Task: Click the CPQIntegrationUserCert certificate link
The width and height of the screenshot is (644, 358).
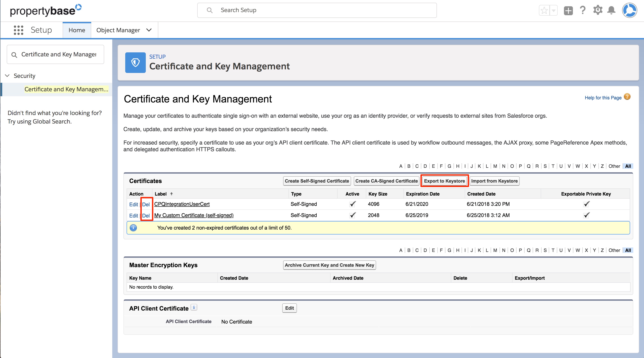Action: tap(182, 204)
